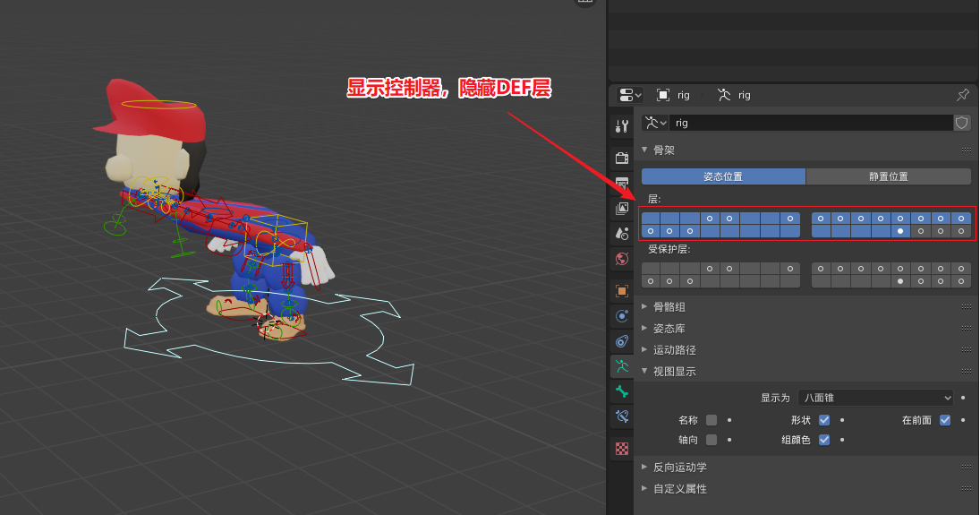The height and width of the screenshot is (515, 980).
Task: Expand the 骨骼组 panel
Action: [644, 306]
